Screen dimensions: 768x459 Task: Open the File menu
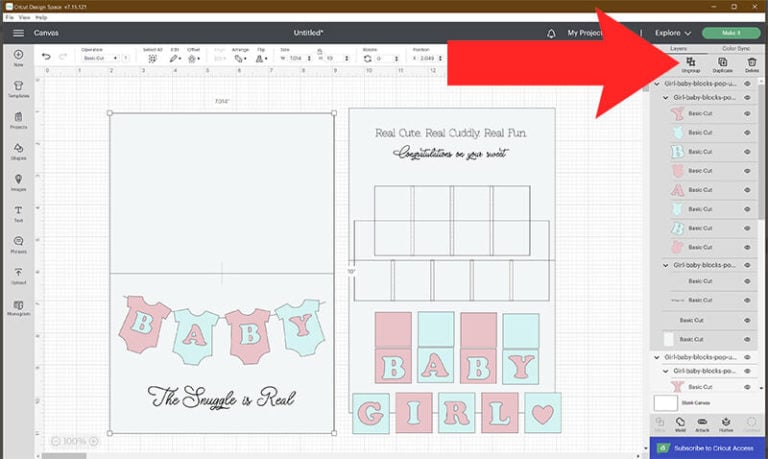coord(9,17)
